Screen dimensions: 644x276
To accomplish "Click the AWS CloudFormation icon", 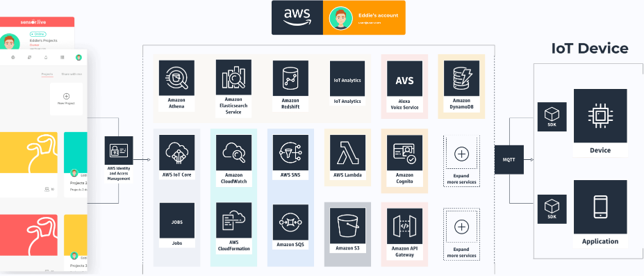I will [x=233, y=220].
